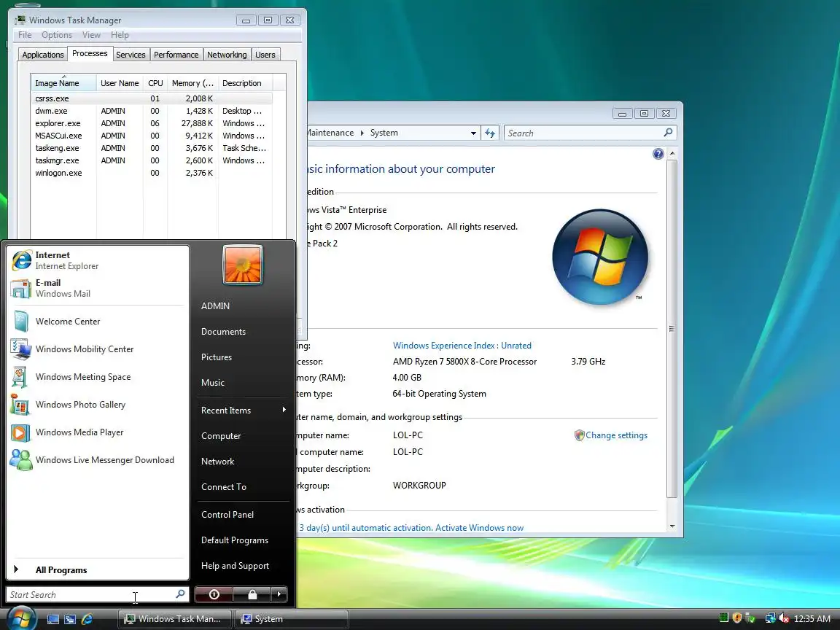Viewport: 840px width, 630px height.
Task: Launch Windows Mail E-mail entry
Action: (99, 288)
